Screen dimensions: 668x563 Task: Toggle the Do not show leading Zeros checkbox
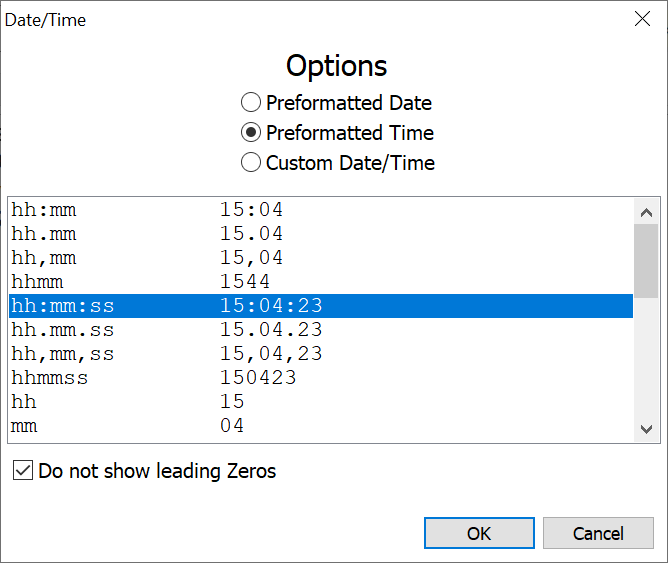pos(23,471)
